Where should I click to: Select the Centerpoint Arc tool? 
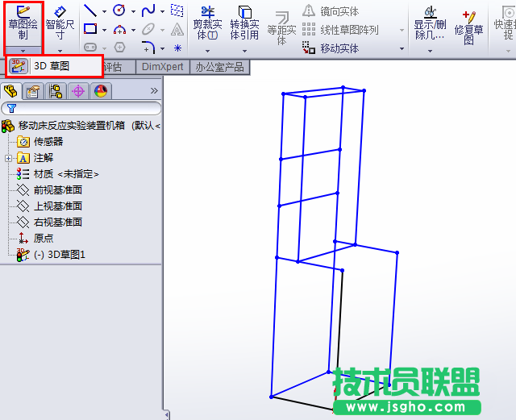119,30
